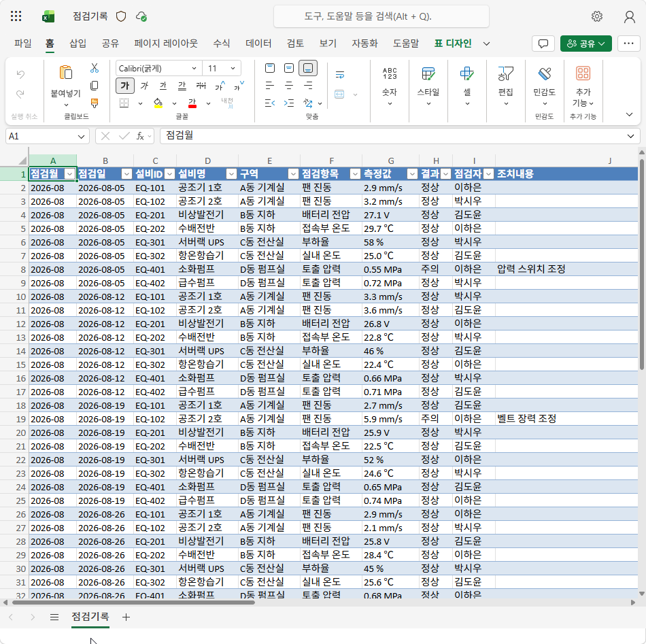
Task: Select the 점검기록 sheet tab
Action: coord(90,616)
